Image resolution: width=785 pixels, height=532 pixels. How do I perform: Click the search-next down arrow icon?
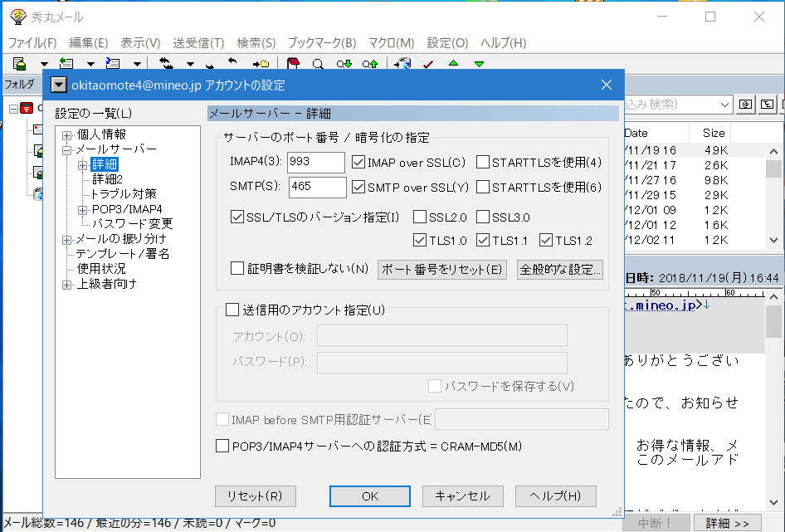[344, 64]
